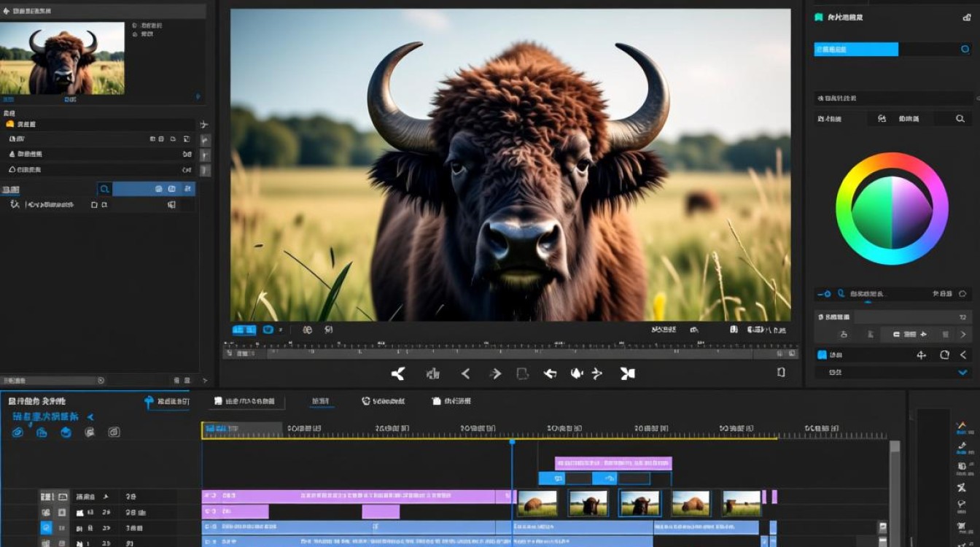
Task: Select the underlined tab in the timeline header bar
Action: point(320,401)
